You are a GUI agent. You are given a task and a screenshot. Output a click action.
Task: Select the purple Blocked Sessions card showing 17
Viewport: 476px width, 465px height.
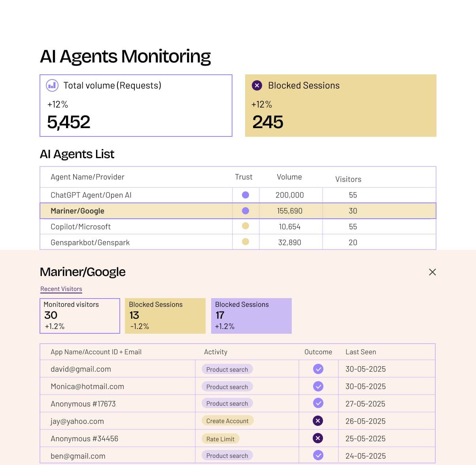pos(251,316)
